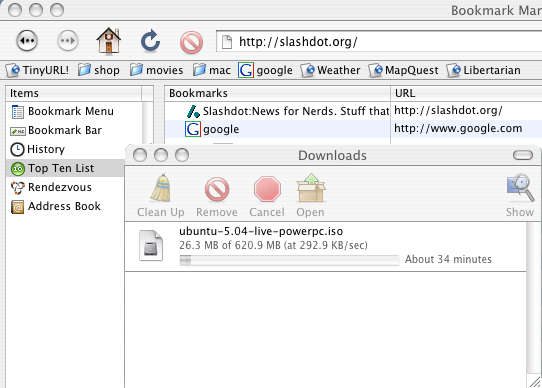Zoom the Downloads window
Viewport: 542px width, 388px height.
[182, 155]
